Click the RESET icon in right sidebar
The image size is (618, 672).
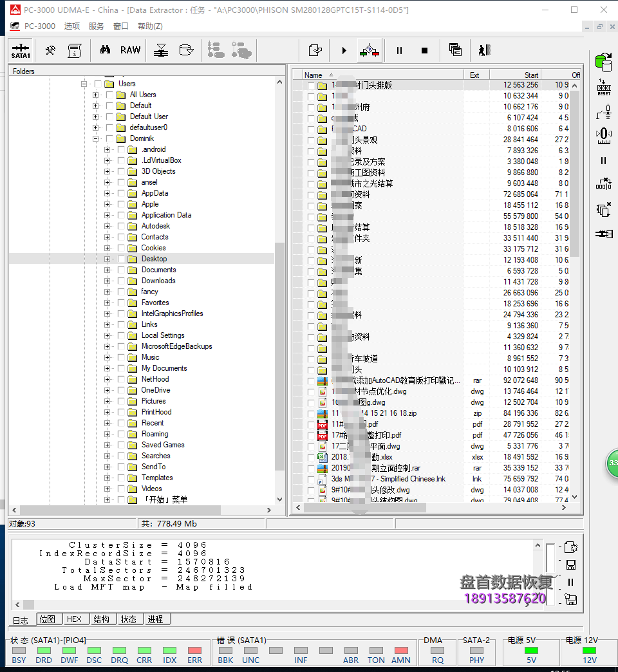pos(603,88)
